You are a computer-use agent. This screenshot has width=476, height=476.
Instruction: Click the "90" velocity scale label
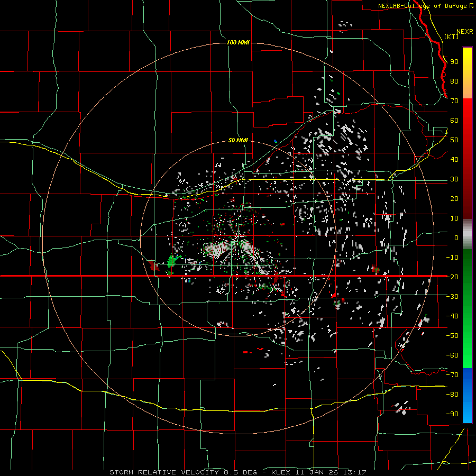pyautogui.click(x=454, y=62)
